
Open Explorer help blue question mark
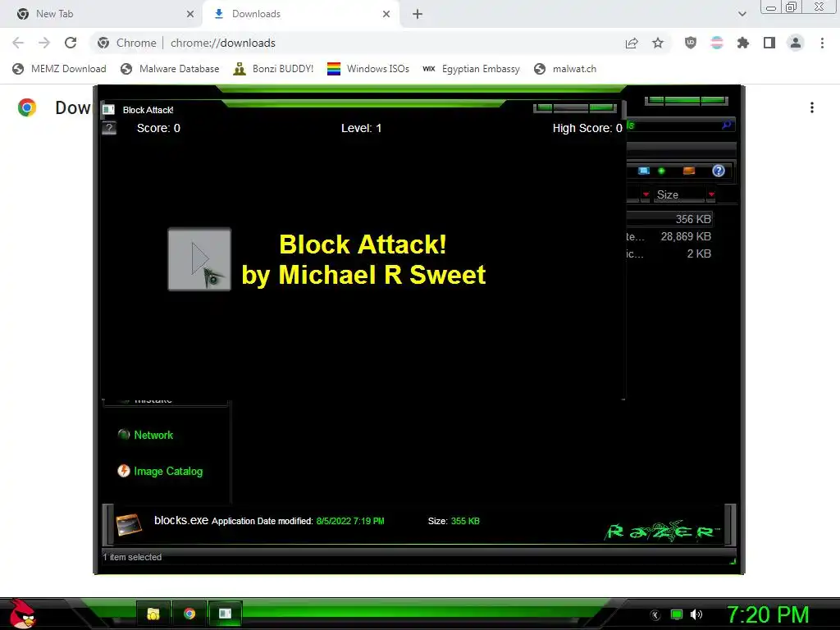click(x=719, y=171)
